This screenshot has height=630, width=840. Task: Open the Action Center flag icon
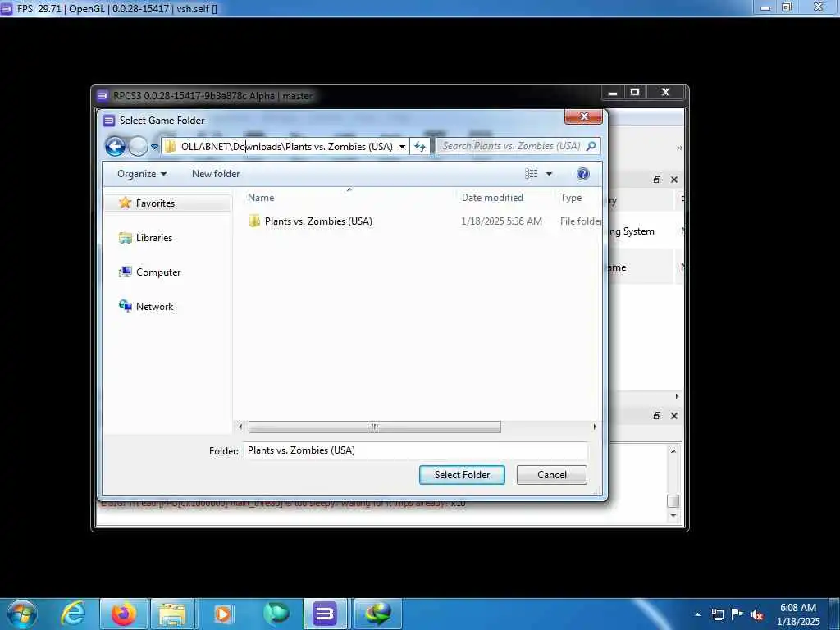[x=737, y=614]
